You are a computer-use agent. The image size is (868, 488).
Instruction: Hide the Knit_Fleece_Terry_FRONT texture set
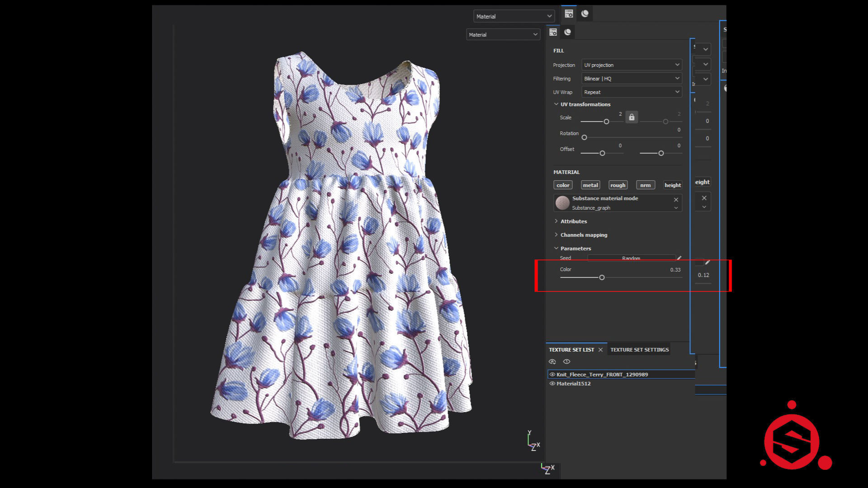[552, 375]
